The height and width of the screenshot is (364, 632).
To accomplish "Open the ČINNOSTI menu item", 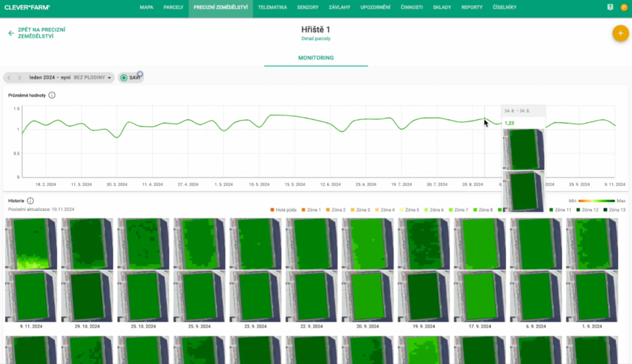I will (x=412, y=7).
